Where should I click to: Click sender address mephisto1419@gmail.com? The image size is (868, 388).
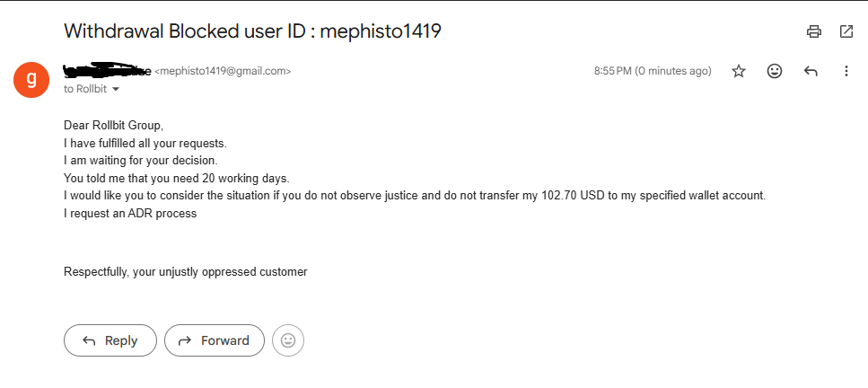click(223, 71)
